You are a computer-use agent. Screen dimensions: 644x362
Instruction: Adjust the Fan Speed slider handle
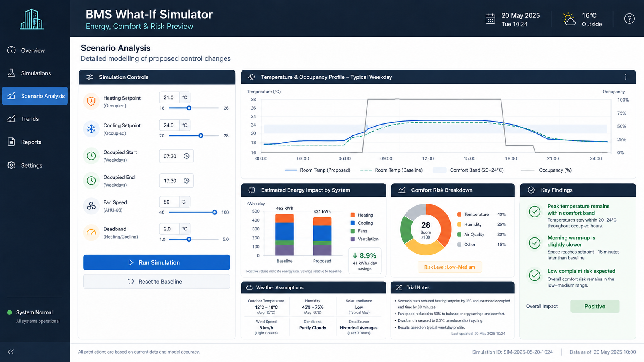coord(215,212)
